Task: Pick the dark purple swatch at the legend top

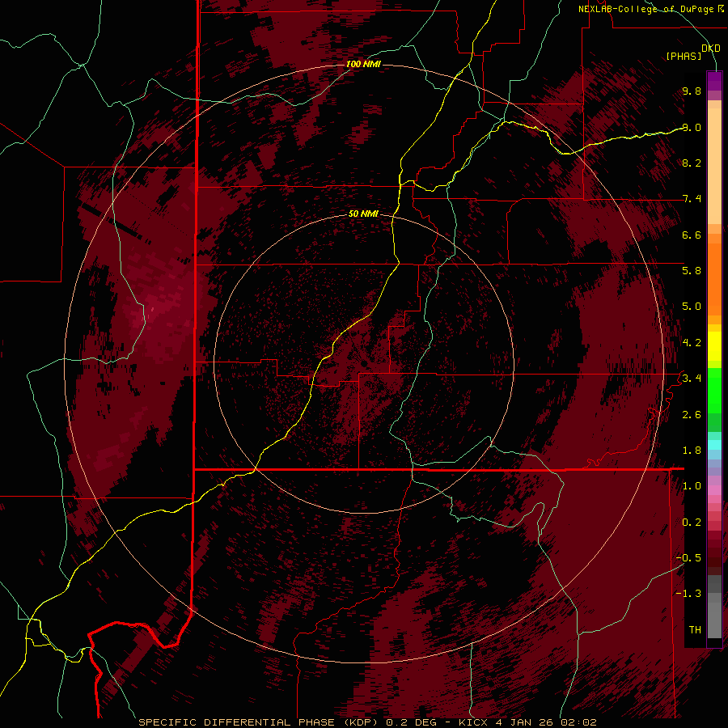Action: (714, 81)
